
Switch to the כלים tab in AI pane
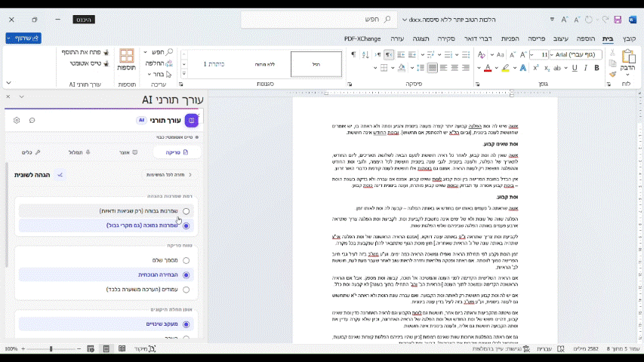pyautogui.click(x=31, y=152)
